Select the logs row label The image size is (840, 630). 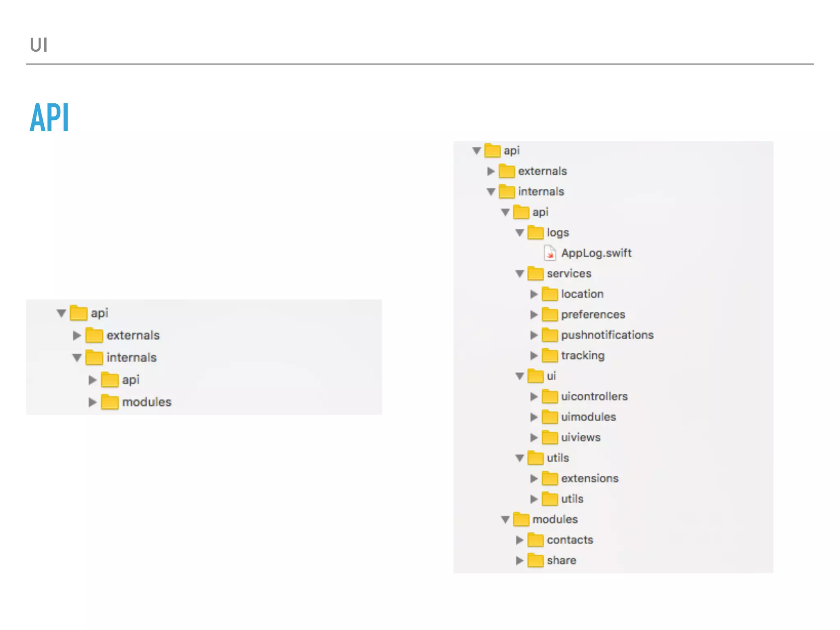(558, 233)
